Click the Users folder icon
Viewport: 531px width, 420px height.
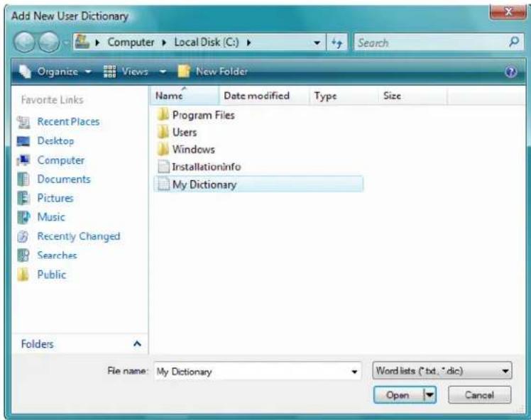[x=163, y=132]
